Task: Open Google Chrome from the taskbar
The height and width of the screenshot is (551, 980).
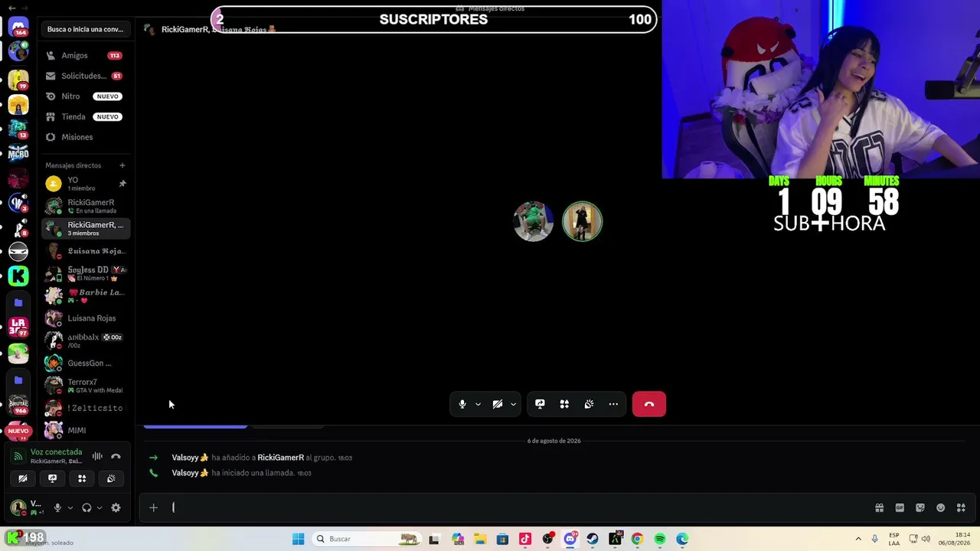Action: click(637, 539)
